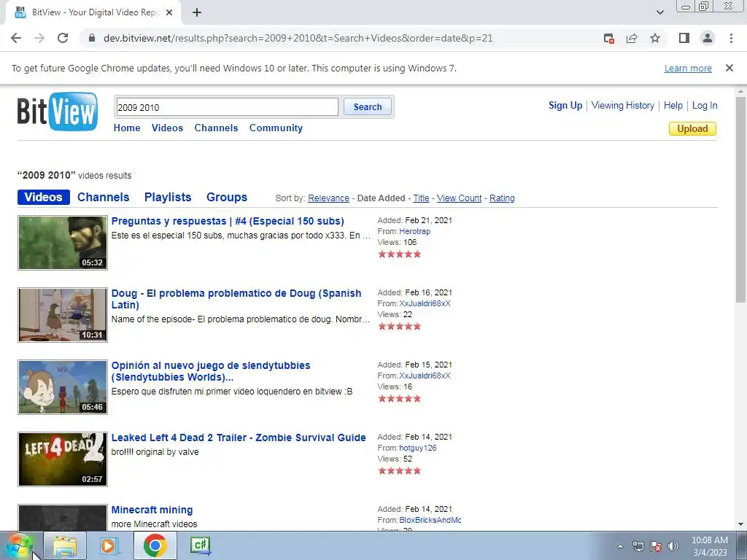Open Leaked Left 4 Dead 2 Trailer title

pyautogui.click(x=239, y=437)
